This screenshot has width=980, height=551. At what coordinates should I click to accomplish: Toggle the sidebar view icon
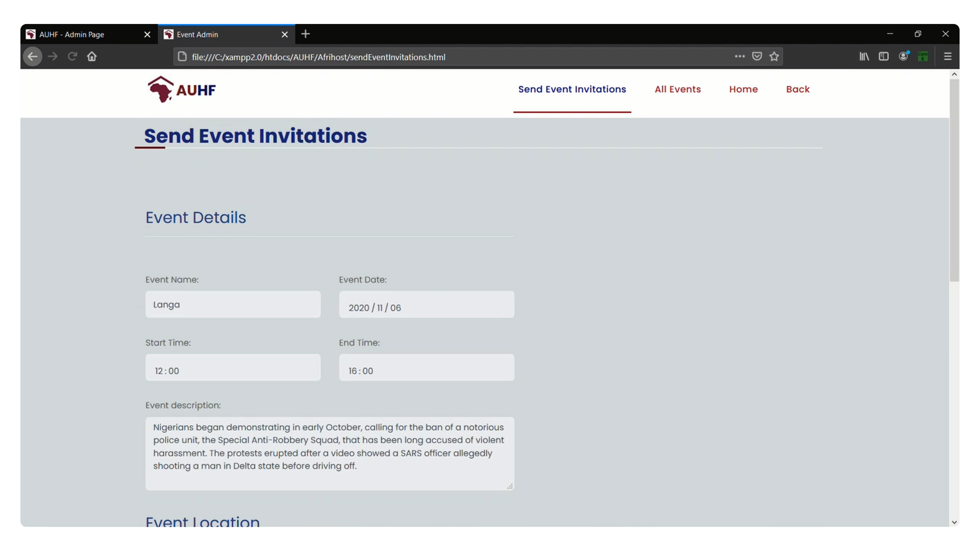pos(884,56)
